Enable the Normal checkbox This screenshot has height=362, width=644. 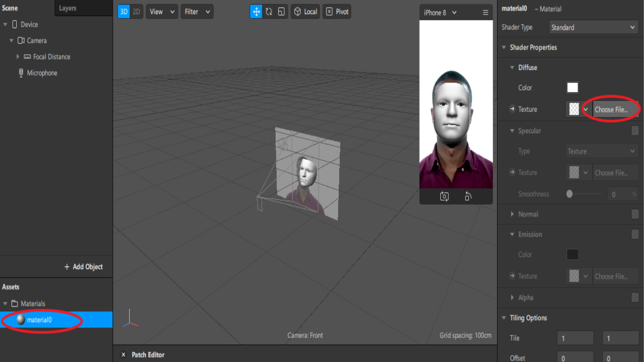tap(635, 214)
